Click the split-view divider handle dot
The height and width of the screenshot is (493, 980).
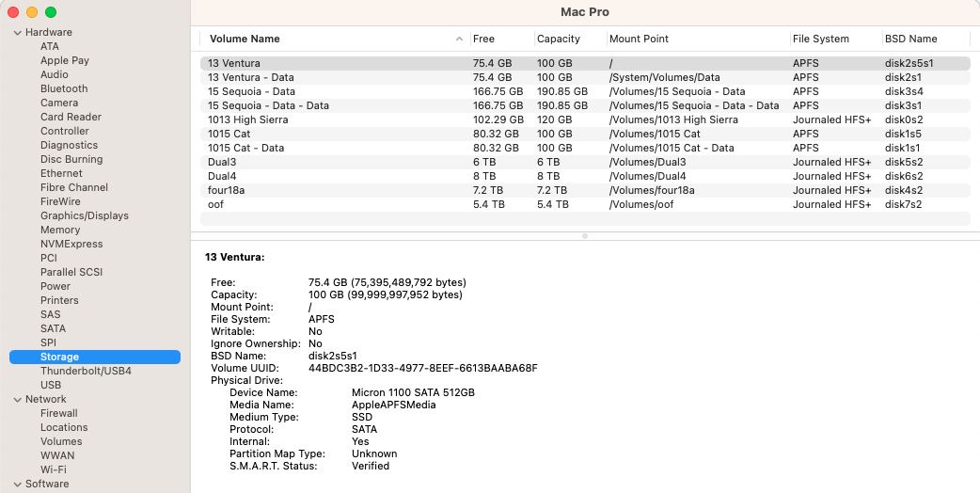coord(585,236)
